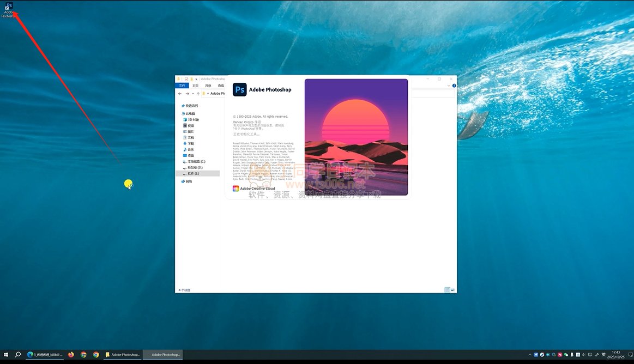The height and width of the screenshot is (364, 634).
Task: Open the recent locations dropdown arrow
Action: pos(192,94)
